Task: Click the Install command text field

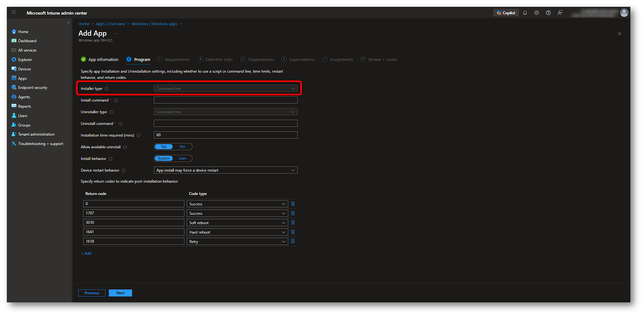Action: pyautogui.click(x=226, y=100)
